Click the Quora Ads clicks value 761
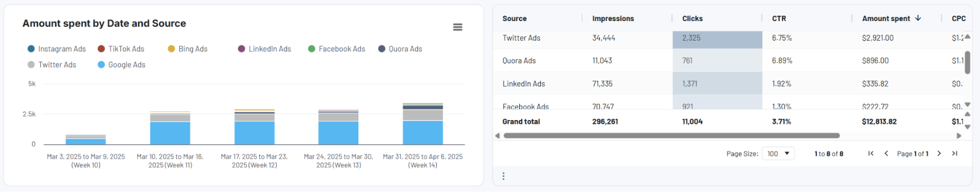Screen dimensions: 980x192 tap(687, 61)
